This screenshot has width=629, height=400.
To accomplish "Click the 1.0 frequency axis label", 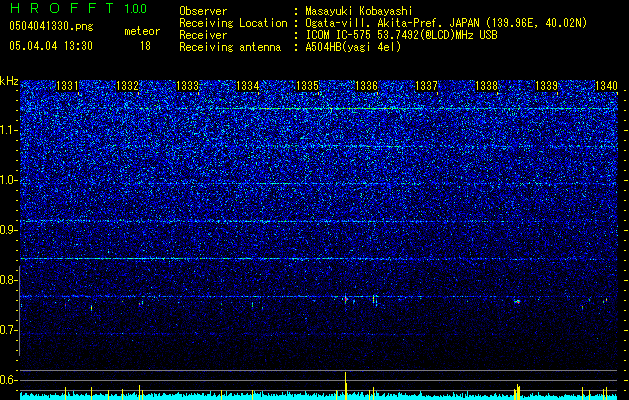I will (8, 180).
